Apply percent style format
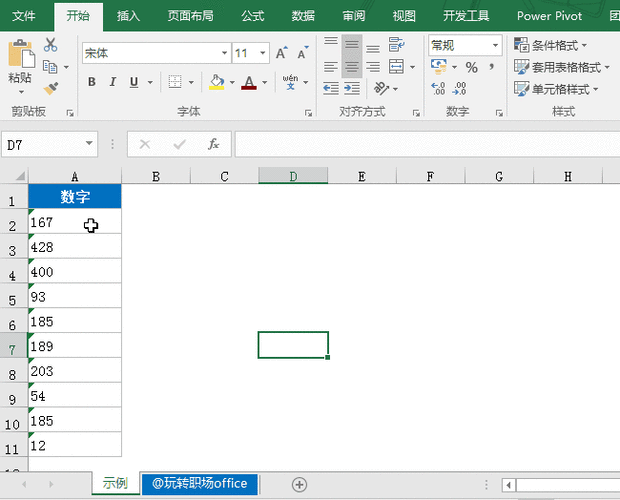 tap(471, 67)
